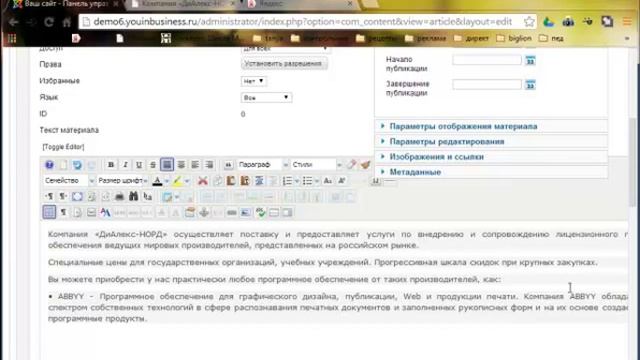
Task: Open the Размер шрифта font size dropdown
Action: point(122,181)
